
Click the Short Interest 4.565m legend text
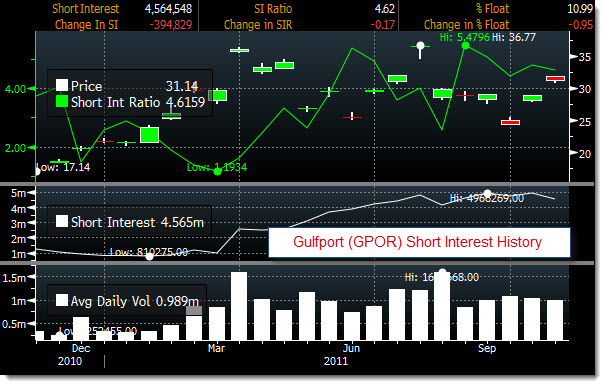tap(137, 222)
